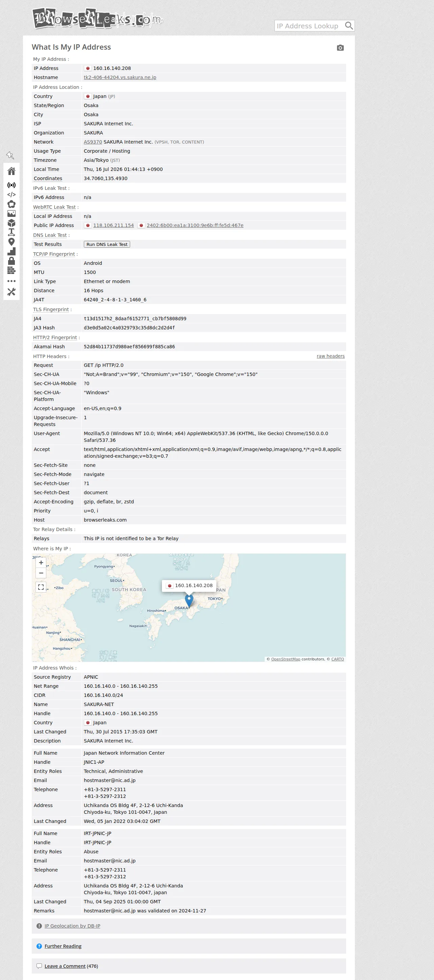Image resolution: width=434 pixels, height=980 pixels.
Task: Toggle map fullscreen view
Action: 41,587
